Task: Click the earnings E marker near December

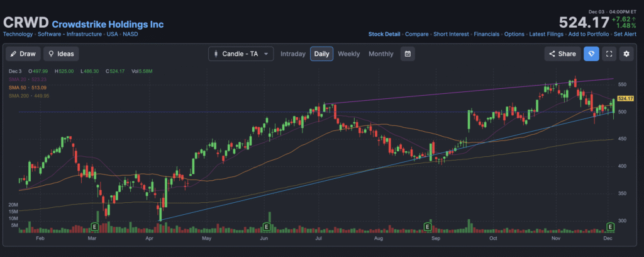Action: [x=609, y=226]
